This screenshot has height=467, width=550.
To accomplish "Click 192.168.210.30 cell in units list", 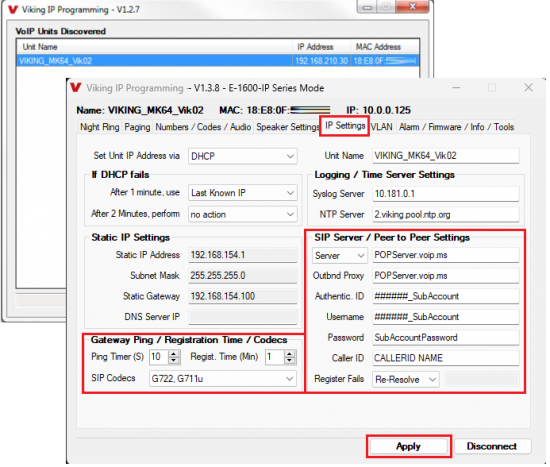I will pos(321,61).
